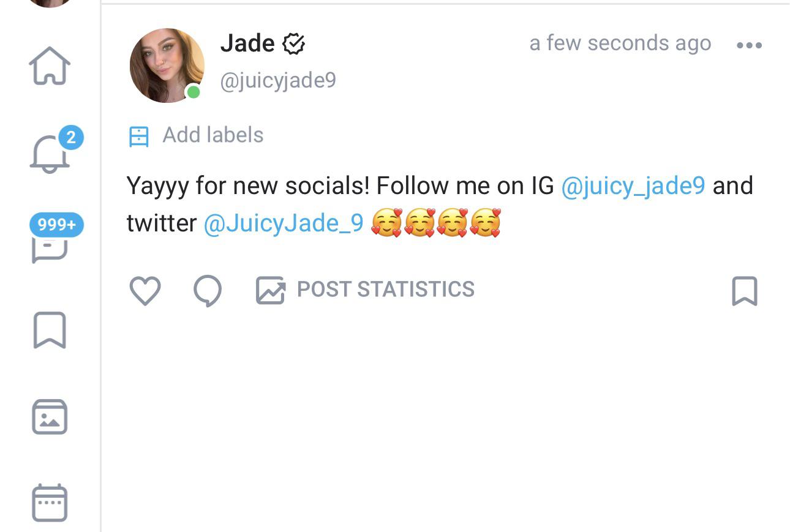Click Jade's green online status indicator

pos(193,91)
